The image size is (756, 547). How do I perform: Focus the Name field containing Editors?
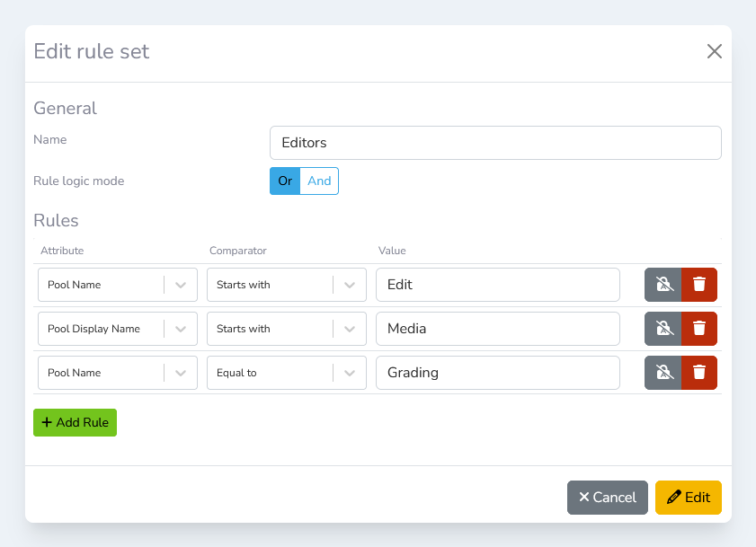(495, 143)
